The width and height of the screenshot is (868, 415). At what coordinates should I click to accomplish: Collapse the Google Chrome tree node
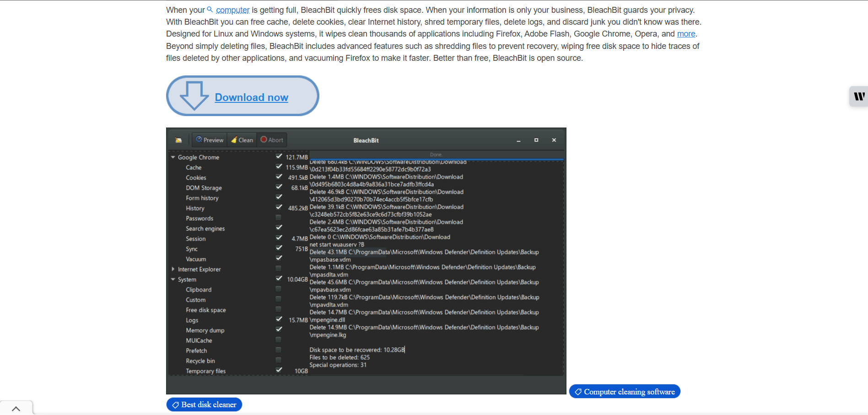(x=173, y=157)
